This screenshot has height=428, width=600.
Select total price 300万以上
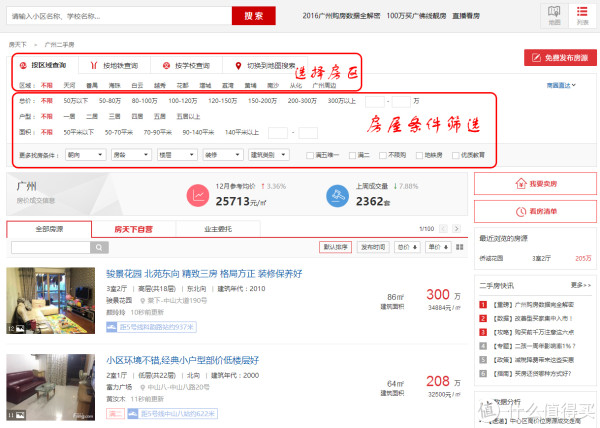(342, 101)
